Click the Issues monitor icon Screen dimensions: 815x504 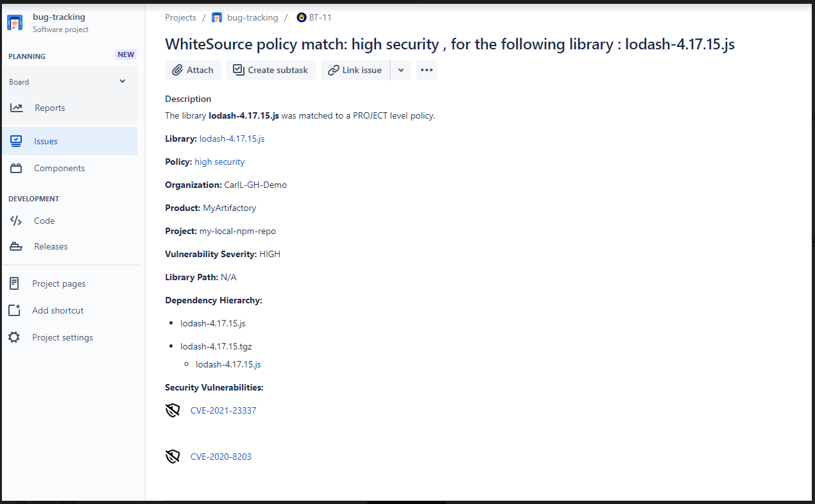click(16, 141)
